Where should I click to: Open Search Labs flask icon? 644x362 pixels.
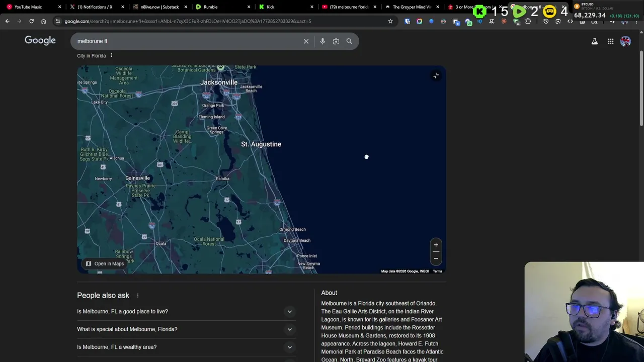594,42
